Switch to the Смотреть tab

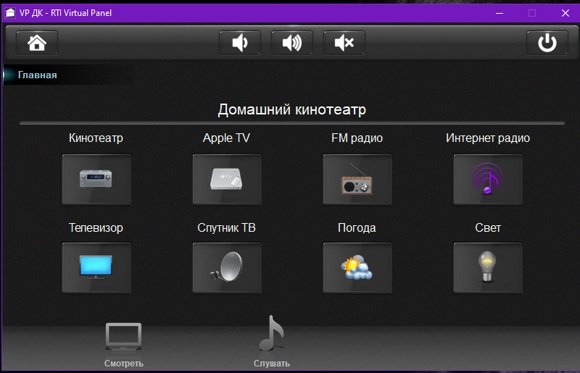tap(124, 345)
